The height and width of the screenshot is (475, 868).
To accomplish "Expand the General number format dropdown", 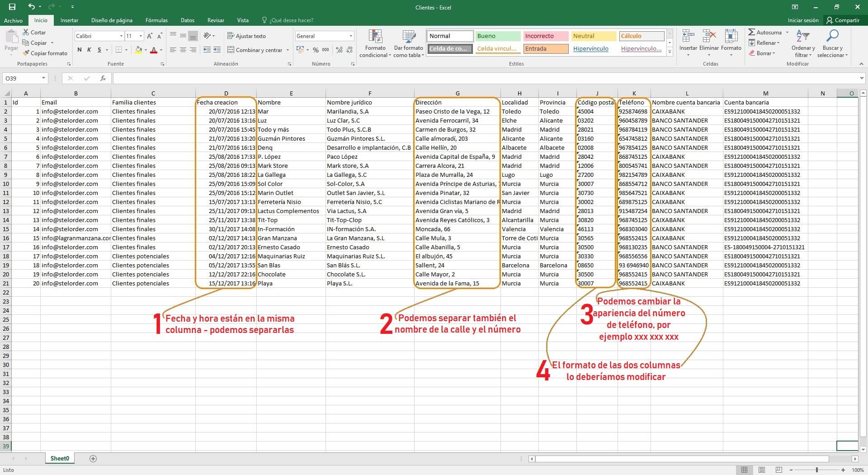I will (350, 36).
